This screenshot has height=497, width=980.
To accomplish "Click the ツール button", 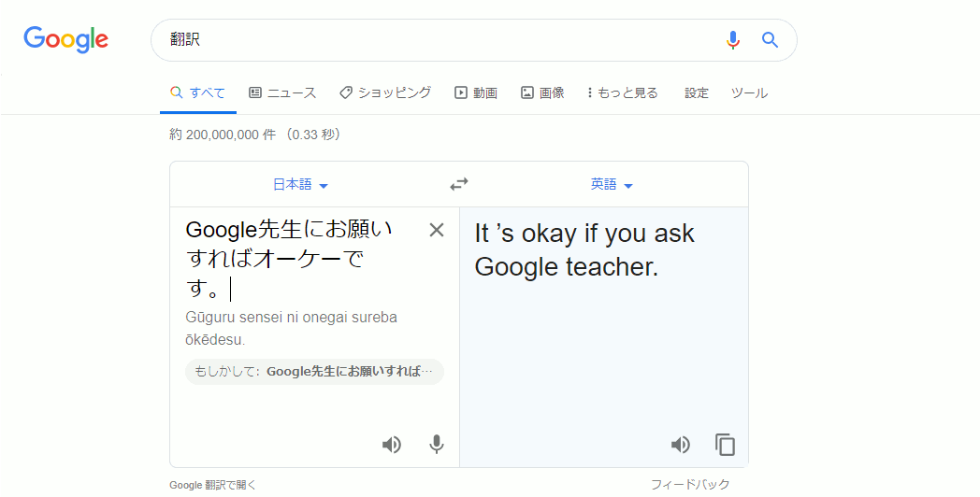I will pyautogui.click(x=749, y=93).
